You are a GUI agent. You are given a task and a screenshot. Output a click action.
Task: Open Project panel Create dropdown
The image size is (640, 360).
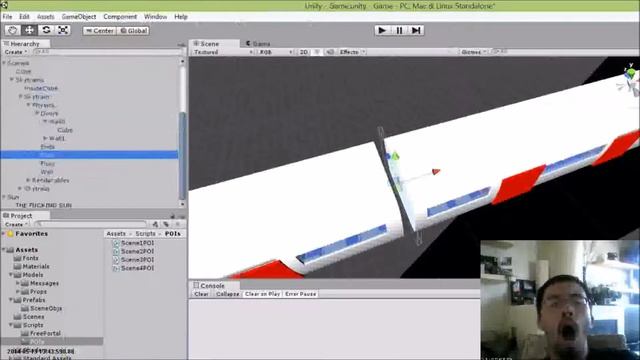click(x=16, y=224)
